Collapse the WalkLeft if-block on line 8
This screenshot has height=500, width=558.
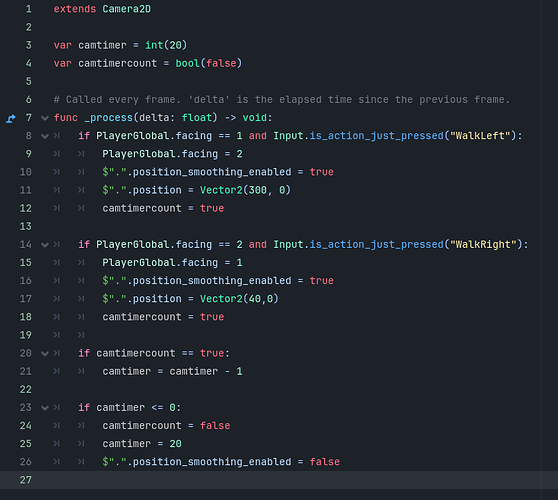pyautogui.click(x=44, y=136)
